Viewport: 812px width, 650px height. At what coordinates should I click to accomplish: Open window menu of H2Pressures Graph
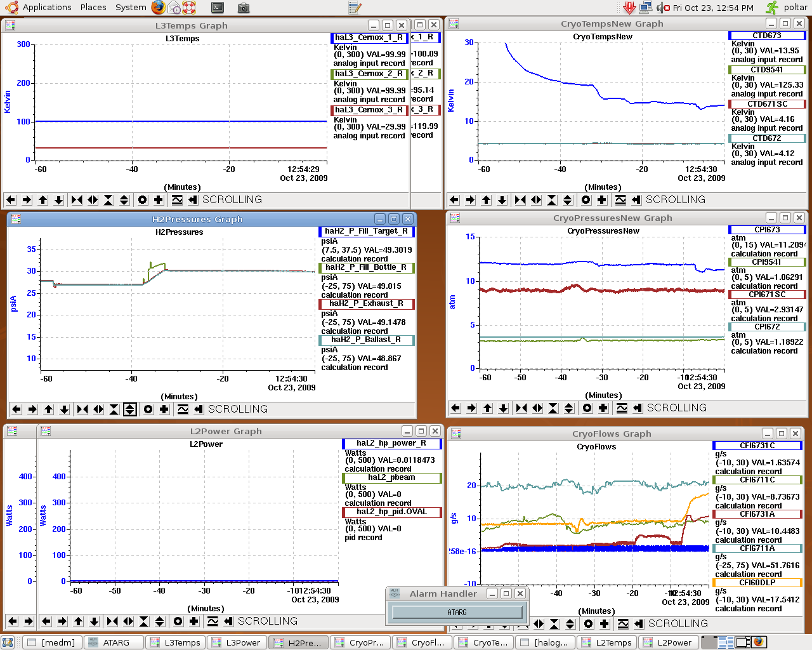pyautogui.click(x=16, y=219)
